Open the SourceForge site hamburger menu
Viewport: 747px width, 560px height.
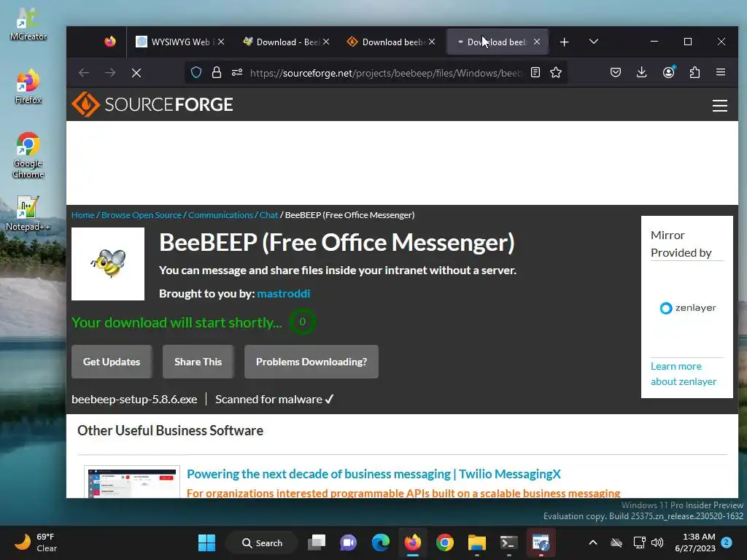[720, 105]
